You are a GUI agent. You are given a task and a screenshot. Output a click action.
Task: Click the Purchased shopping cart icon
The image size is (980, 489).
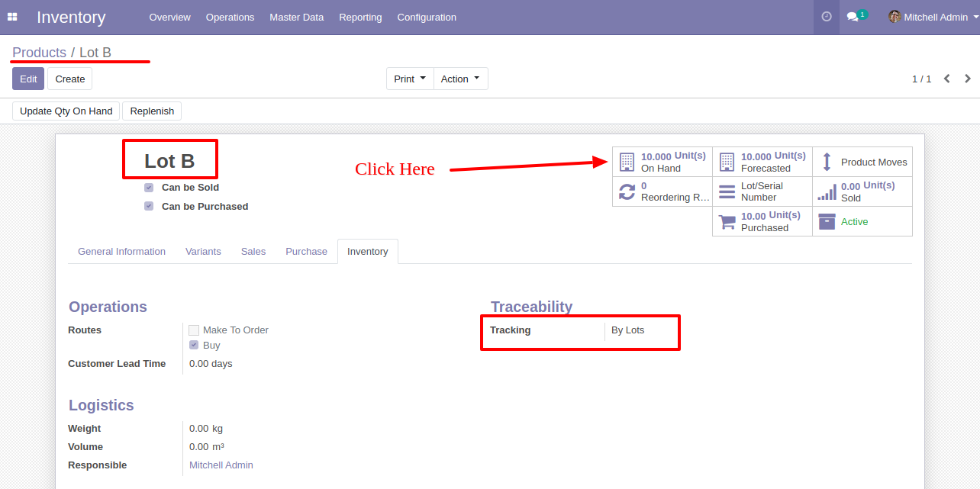coord(727,221)
